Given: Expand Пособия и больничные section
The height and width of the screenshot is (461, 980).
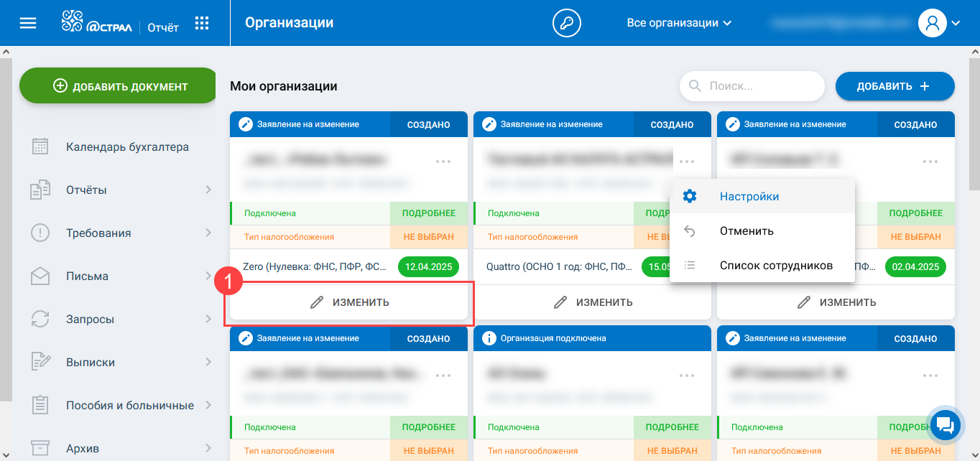Looking at the screenshot, I should click(x=208, y=405).
